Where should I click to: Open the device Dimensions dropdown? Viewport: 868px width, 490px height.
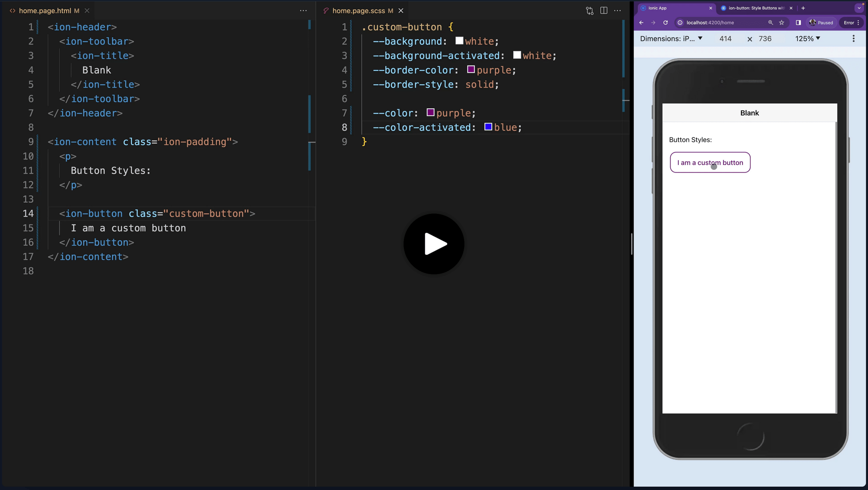[x=671, y=39]
